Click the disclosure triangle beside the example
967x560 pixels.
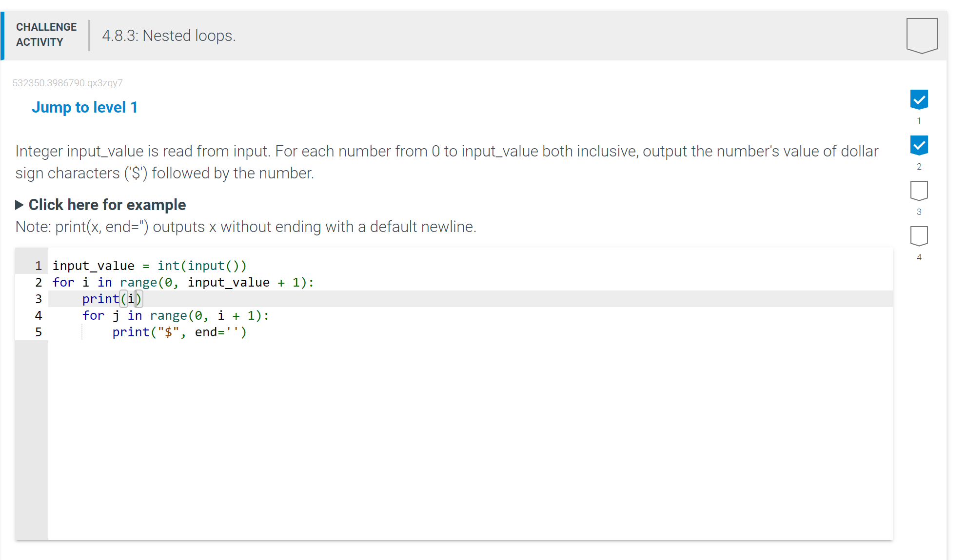pos(20,205)
